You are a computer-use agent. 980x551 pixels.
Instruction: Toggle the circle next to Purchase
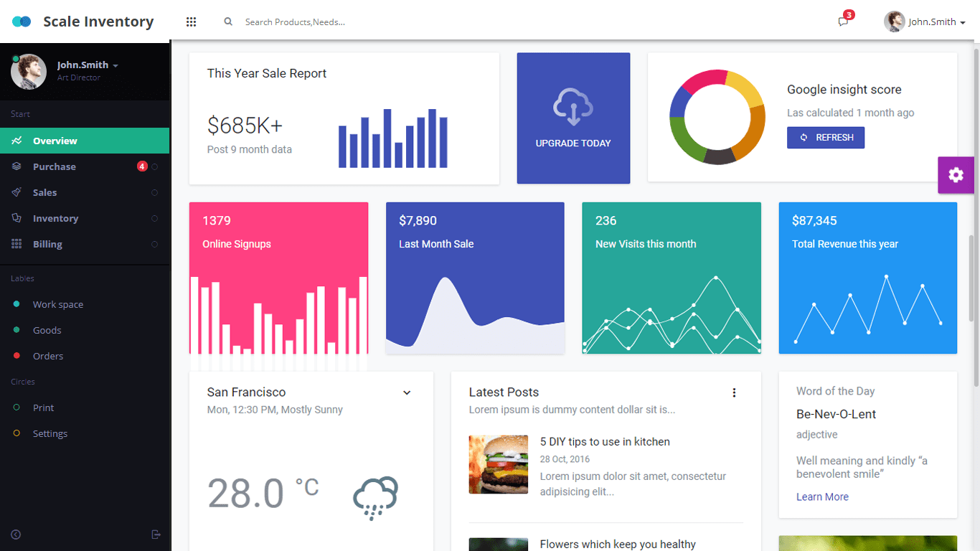coord(155,166)
